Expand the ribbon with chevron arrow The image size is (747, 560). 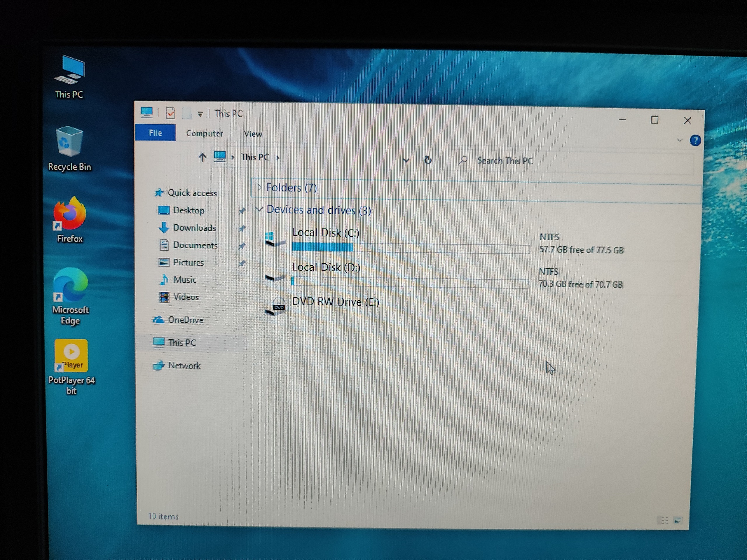click(x=680, y=140)
